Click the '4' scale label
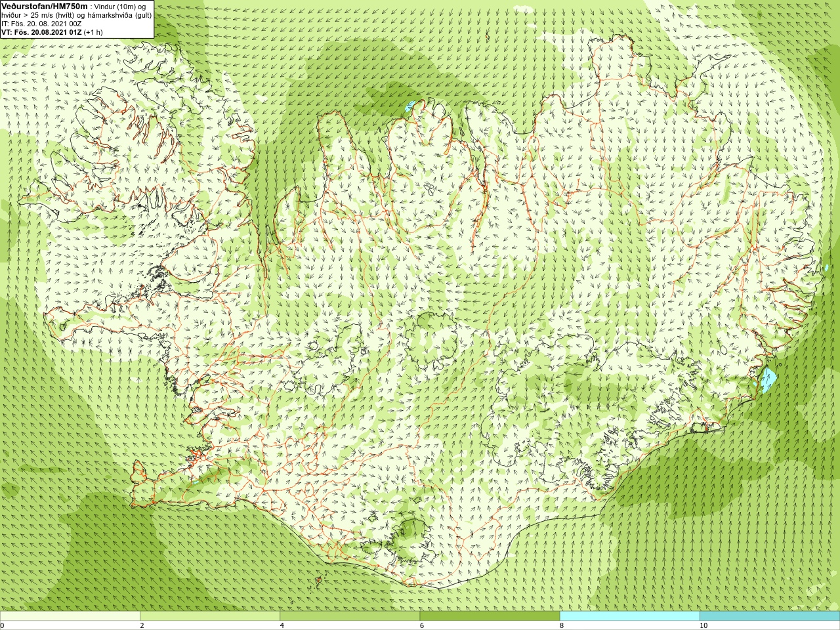This screenshot has width=840, height=630. (282, 625)
